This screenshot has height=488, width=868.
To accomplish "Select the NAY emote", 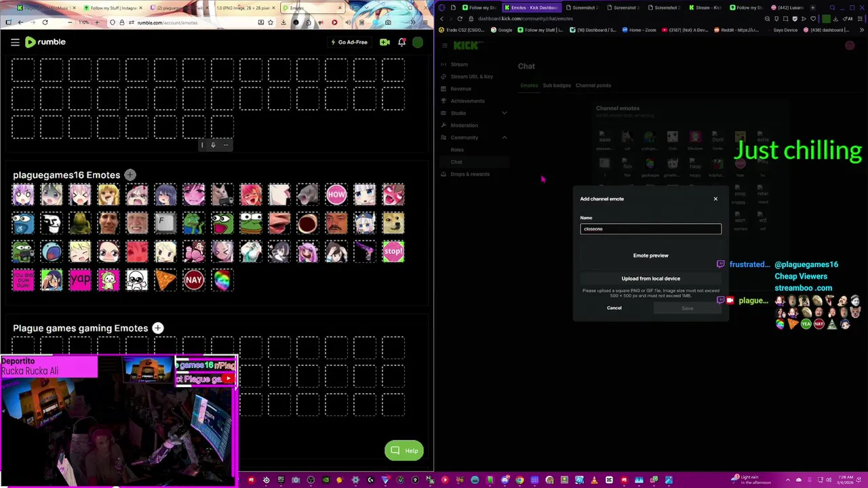I will click(x=194, y=280).
